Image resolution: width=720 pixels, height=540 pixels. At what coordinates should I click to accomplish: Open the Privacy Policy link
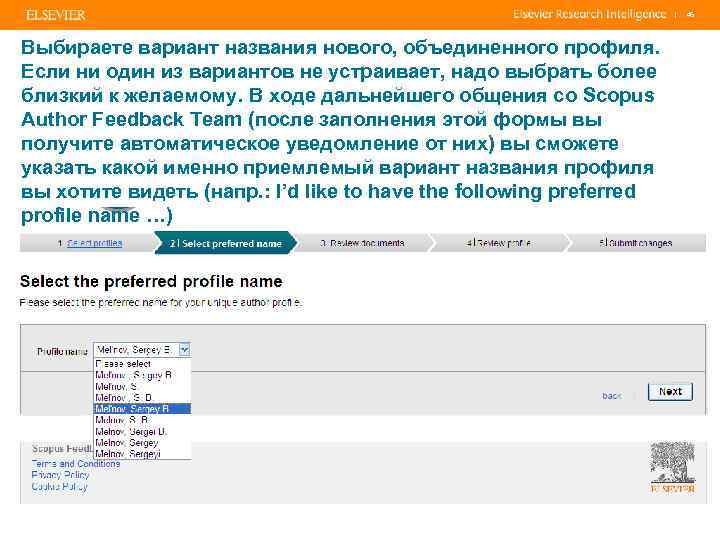click(60, 475)
